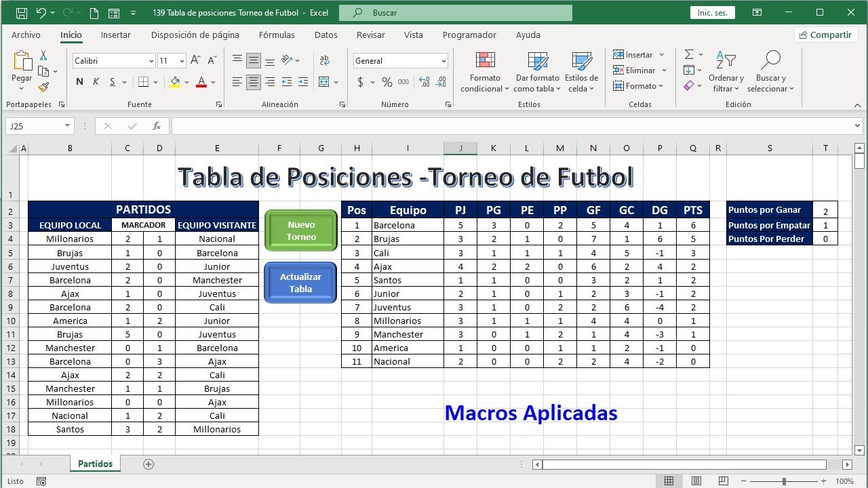Screen dimensions: 868x488
Task: Toggle Underline S formatting
Action: click(x=112, y=82)
